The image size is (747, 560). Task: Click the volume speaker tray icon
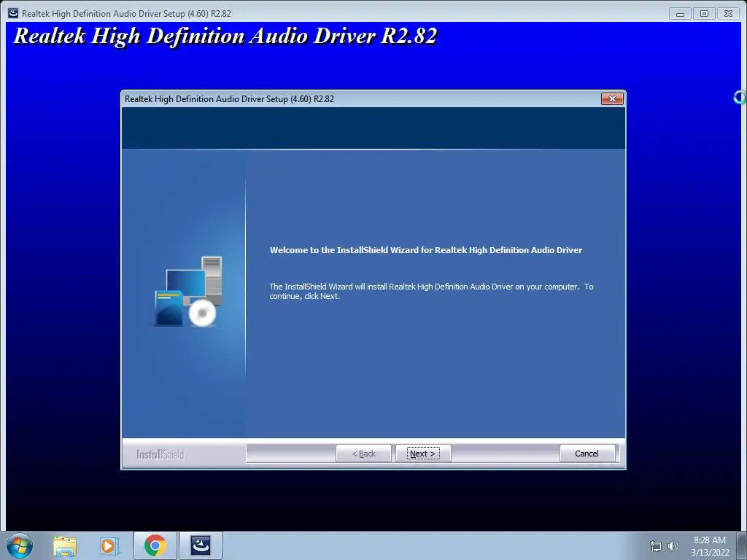(x=673, y=546)
